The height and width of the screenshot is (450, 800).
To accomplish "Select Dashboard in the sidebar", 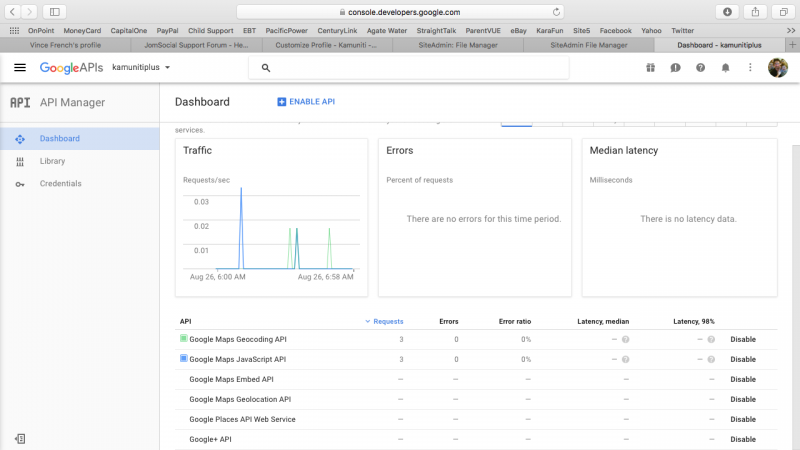I will [x=80, y=139].
